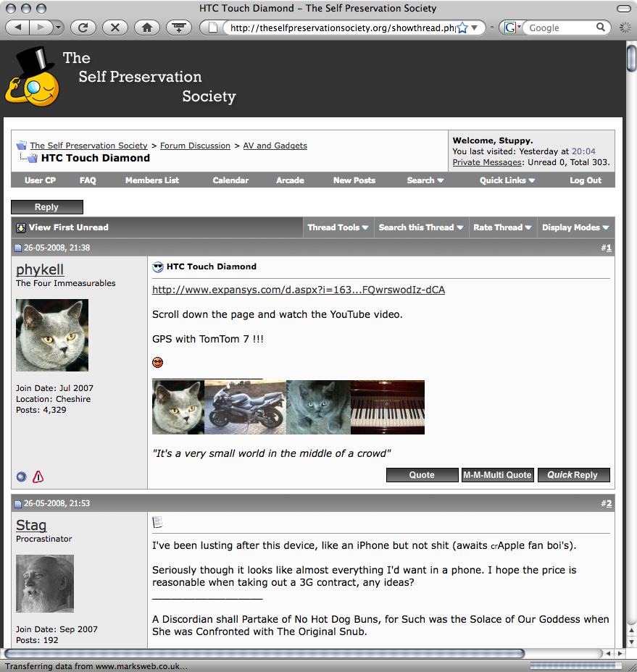The image size is (637, 672).
Task: Reload the page with the refresh icon
Action: (x=83, y=28)
